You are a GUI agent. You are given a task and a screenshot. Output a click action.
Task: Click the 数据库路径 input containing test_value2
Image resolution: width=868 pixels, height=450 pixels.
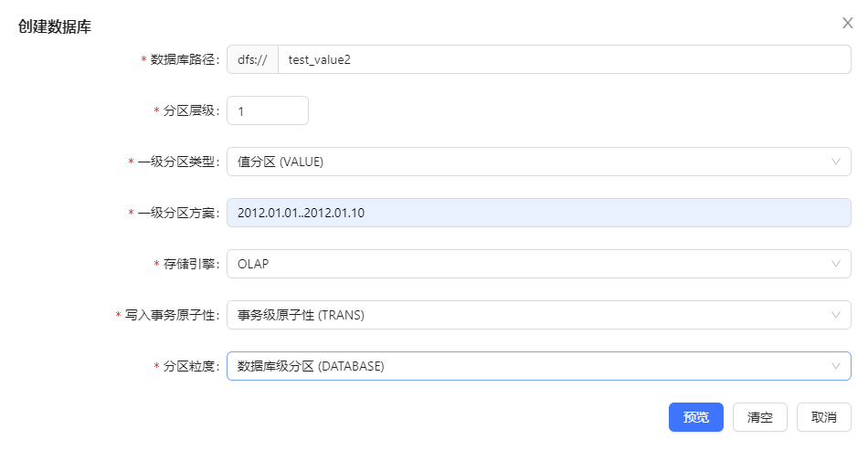563,59
